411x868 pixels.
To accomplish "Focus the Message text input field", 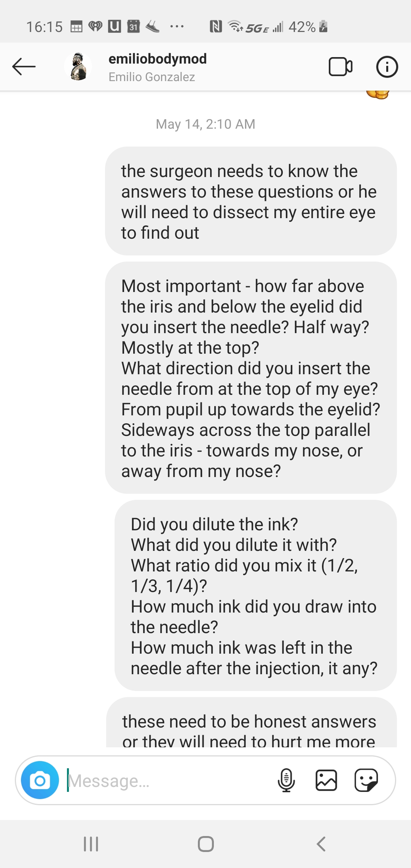I will click(167, 781).
